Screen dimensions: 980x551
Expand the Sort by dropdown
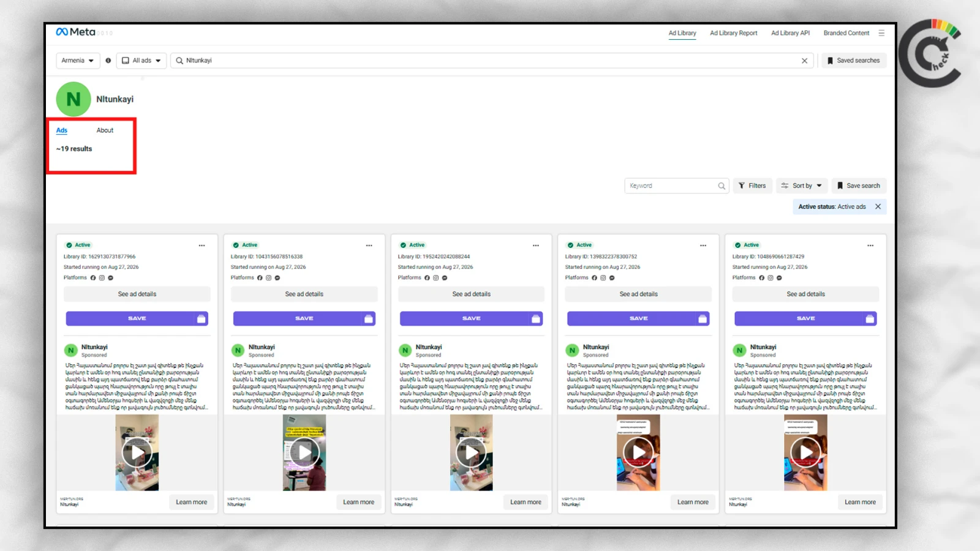pyautogui.click(x=802, y=186)
